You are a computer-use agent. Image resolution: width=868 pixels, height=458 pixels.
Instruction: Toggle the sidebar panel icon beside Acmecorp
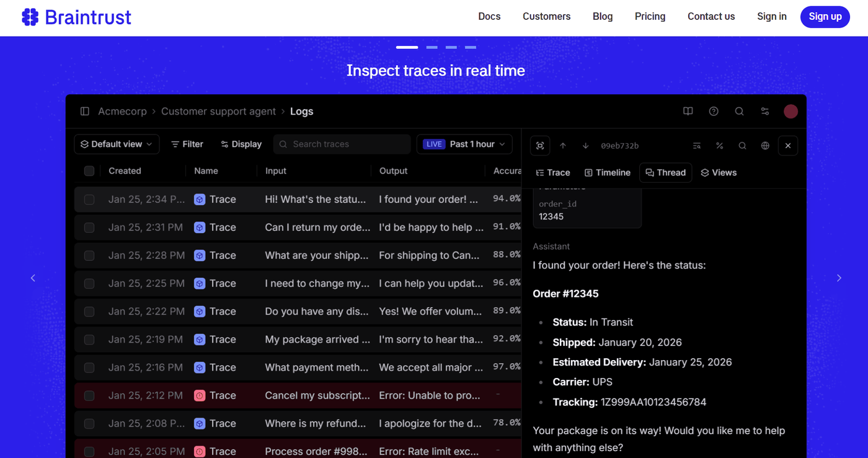pos(85,112)
